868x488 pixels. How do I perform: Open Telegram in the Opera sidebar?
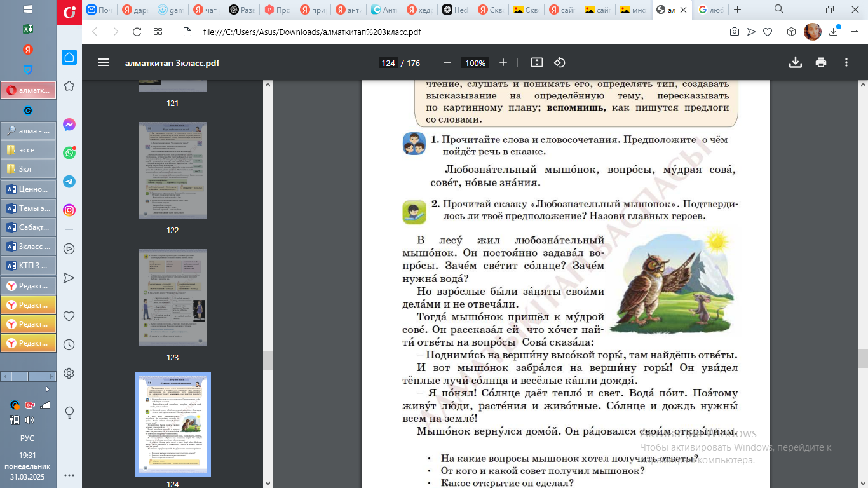click(69, 181)
